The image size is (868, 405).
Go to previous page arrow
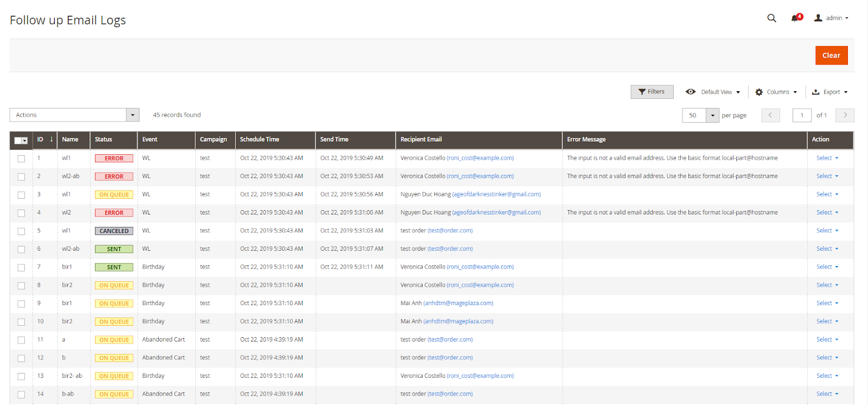(x=770, y=115)
